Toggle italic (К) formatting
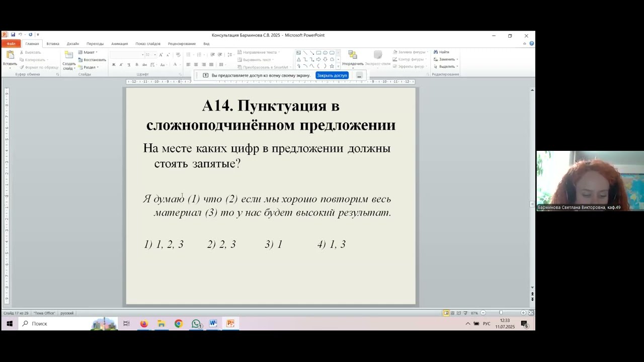644x362 pixels. coord(121,64)
